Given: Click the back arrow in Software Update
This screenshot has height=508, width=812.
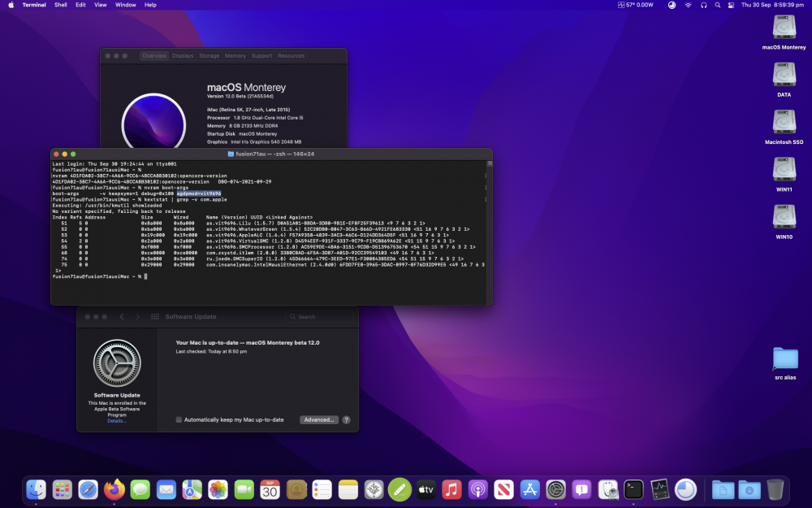Looking at the screenshot, I should coord(122,317).
